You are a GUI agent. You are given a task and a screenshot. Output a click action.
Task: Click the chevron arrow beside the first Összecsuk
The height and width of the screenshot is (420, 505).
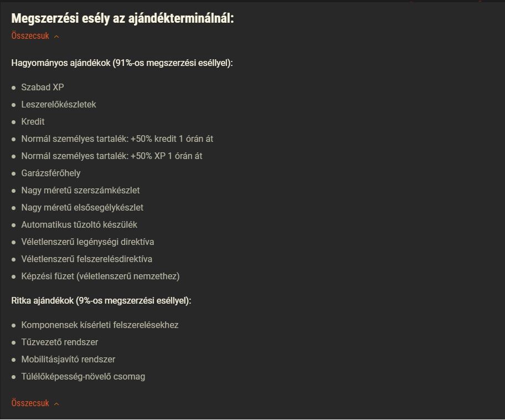[56, 37]
